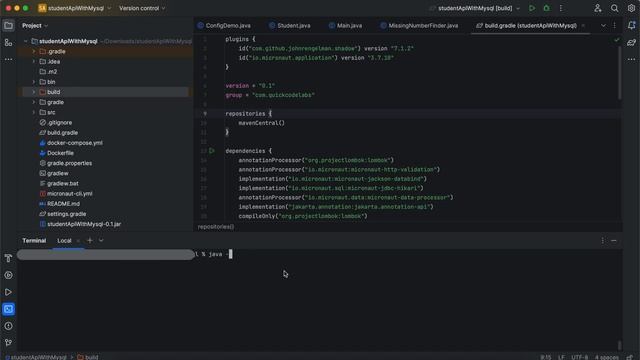Click the Debug bug icon
640x360 pixels.
tap(547, 8)
